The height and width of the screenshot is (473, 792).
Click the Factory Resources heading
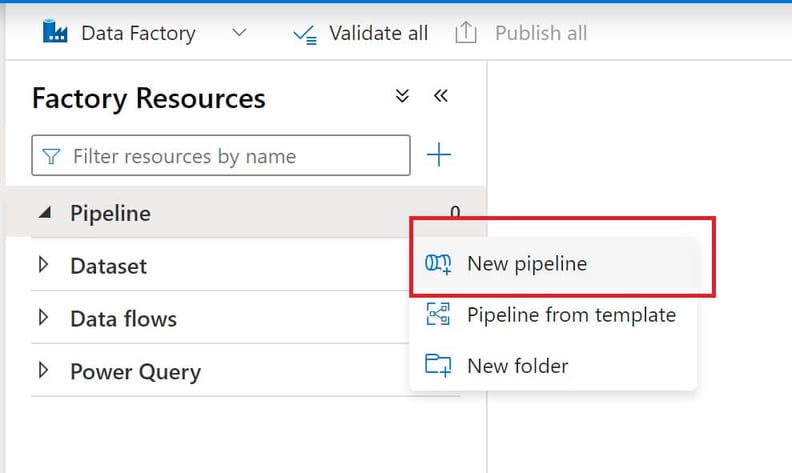coord(148,98)
